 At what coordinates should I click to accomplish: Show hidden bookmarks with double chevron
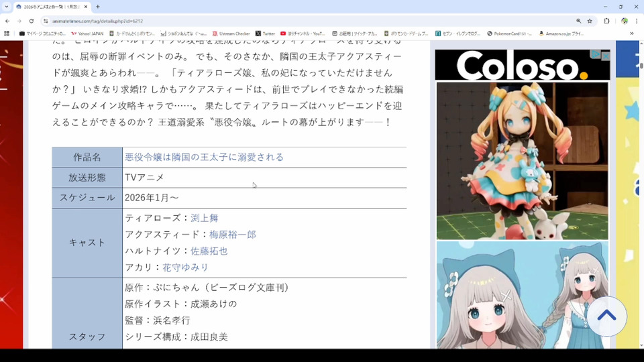(632, 34)
